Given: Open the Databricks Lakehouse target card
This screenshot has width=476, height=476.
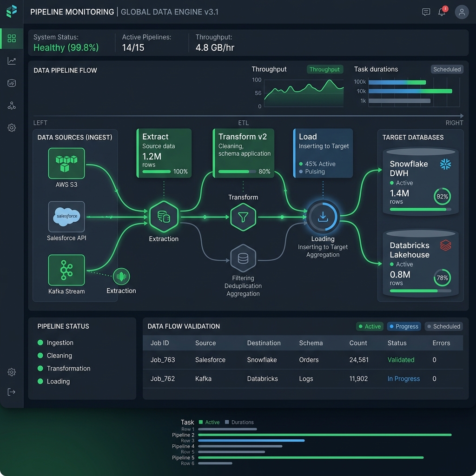Looking at the screenshot, I should 421,263.
